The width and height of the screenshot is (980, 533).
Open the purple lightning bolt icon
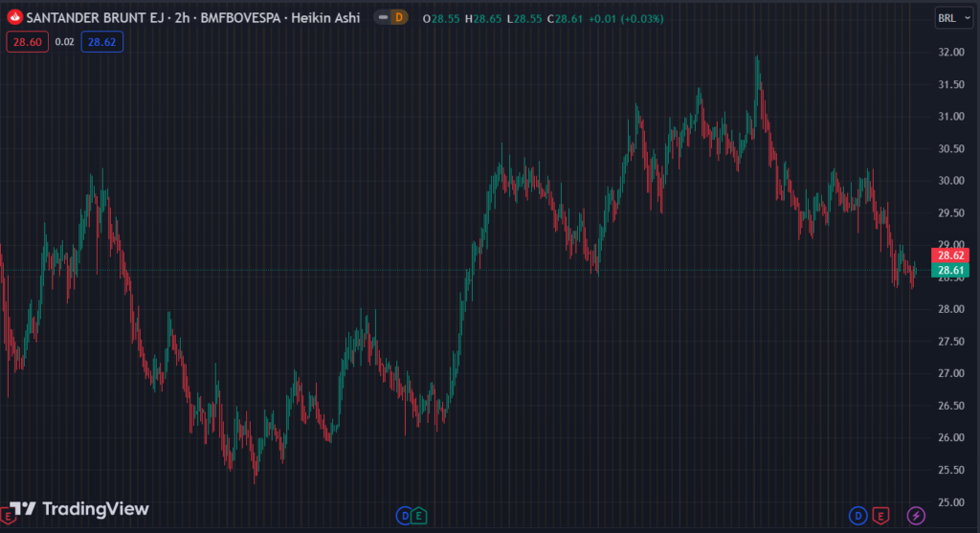click(916, 516)
